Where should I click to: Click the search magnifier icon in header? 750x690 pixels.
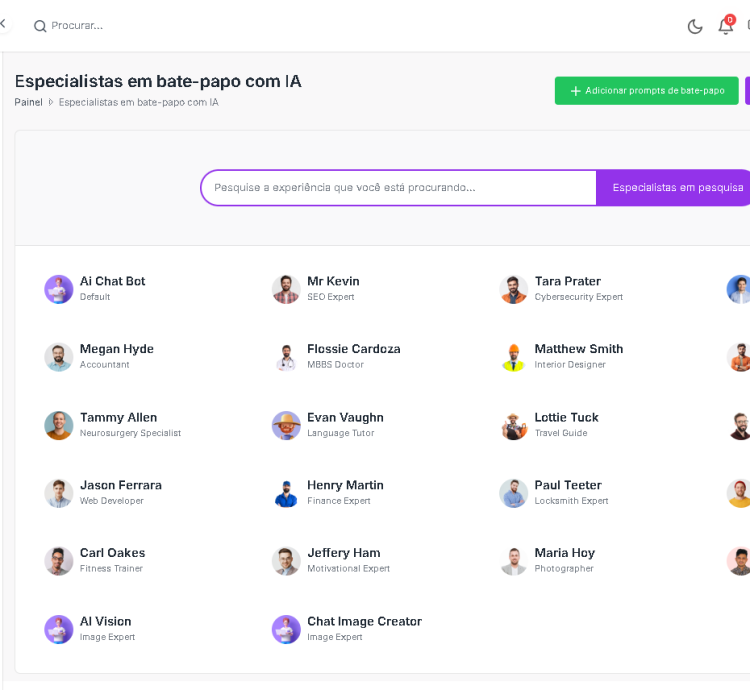click(40, 26)
